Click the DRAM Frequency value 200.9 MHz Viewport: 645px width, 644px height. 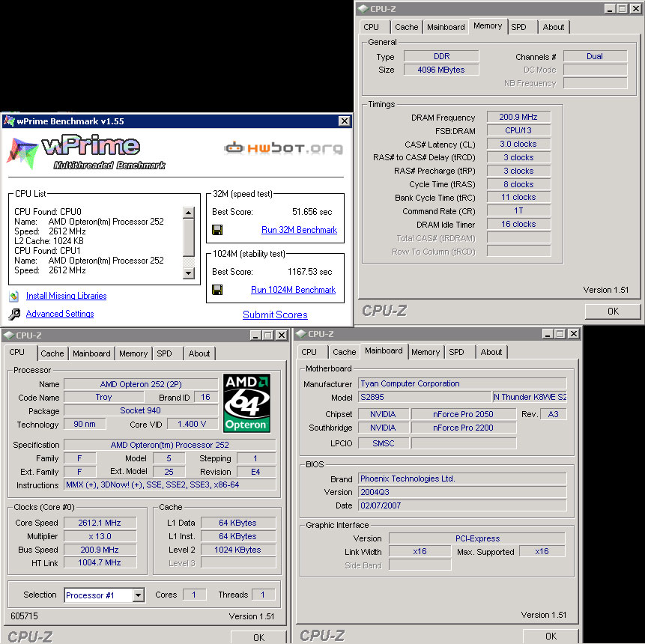click(x=518, y=118)
